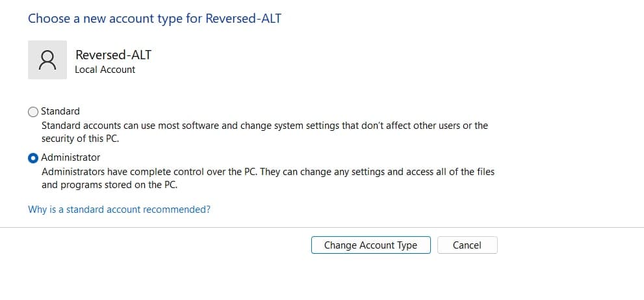Click the person silhouette in the account picture

click(47, 60)
